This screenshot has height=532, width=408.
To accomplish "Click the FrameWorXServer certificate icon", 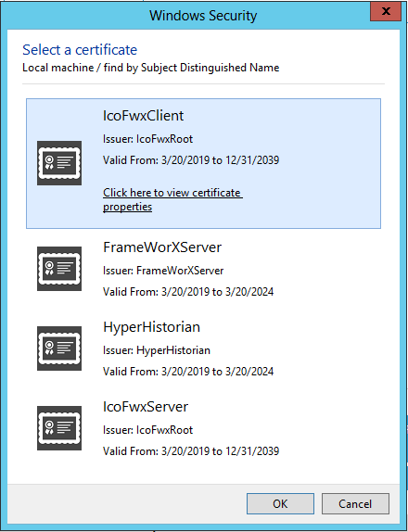I will coord(59,269).
